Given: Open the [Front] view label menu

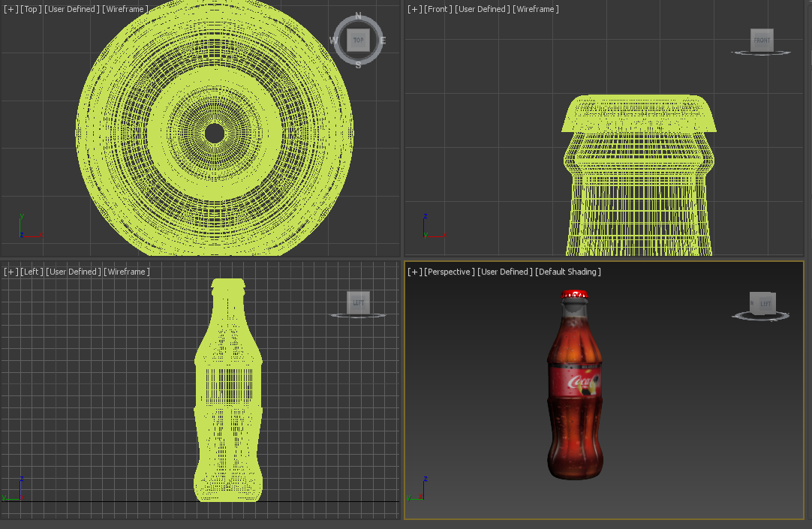Looking at the screenshot, I should 438,9.
